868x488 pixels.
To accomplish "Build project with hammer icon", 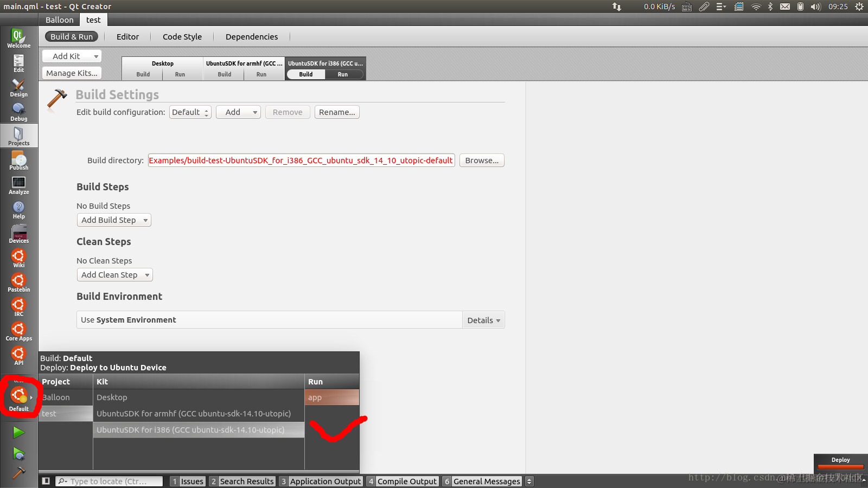I will coord(18,473).
